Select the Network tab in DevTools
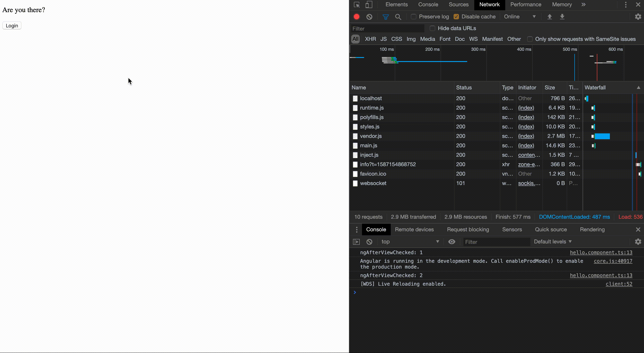Screen dimensions: 644x353 pos(489,4)
